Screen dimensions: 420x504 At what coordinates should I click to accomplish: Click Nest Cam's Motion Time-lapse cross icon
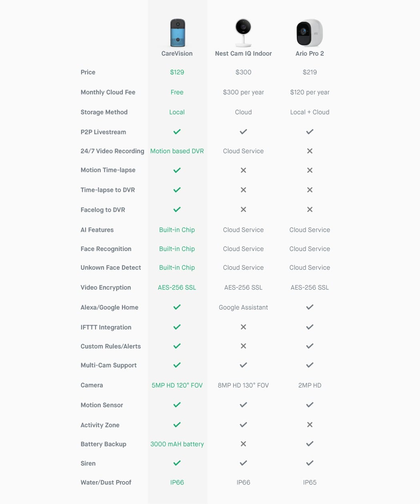click(x=243, y=170)
